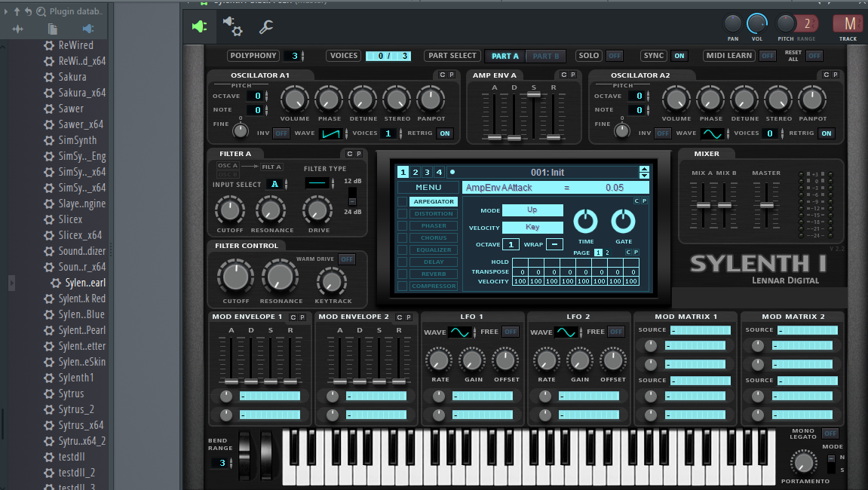This screenshot has height=490, width=868.
Task: Click the LFO 1 wave shape icon
Action: tap(459, 332)
